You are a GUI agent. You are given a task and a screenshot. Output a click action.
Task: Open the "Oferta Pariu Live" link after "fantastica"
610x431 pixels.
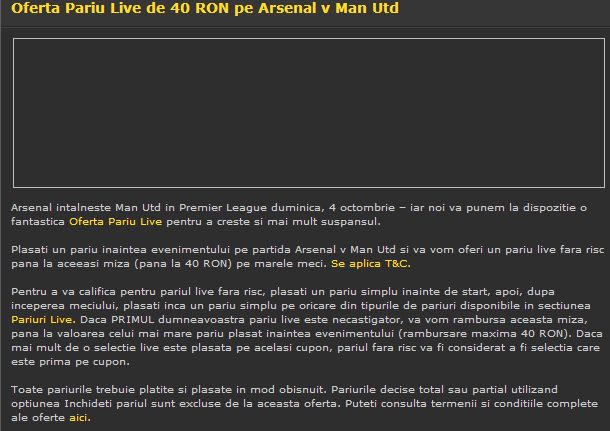pyautogui.click(x=116, y=222)
